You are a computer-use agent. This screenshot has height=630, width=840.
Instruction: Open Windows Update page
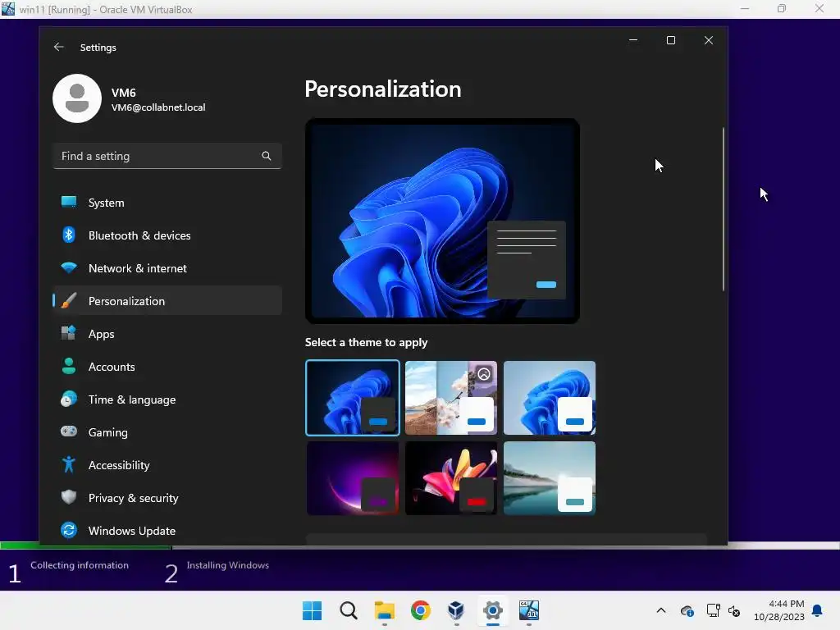pyautogui.click(x=167, y=531)
